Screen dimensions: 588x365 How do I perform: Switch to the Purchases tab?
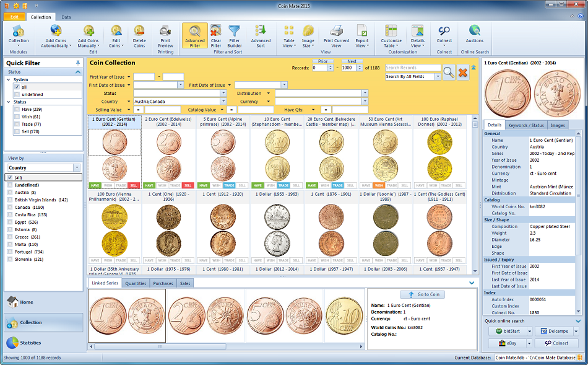[x=163, y=283]
